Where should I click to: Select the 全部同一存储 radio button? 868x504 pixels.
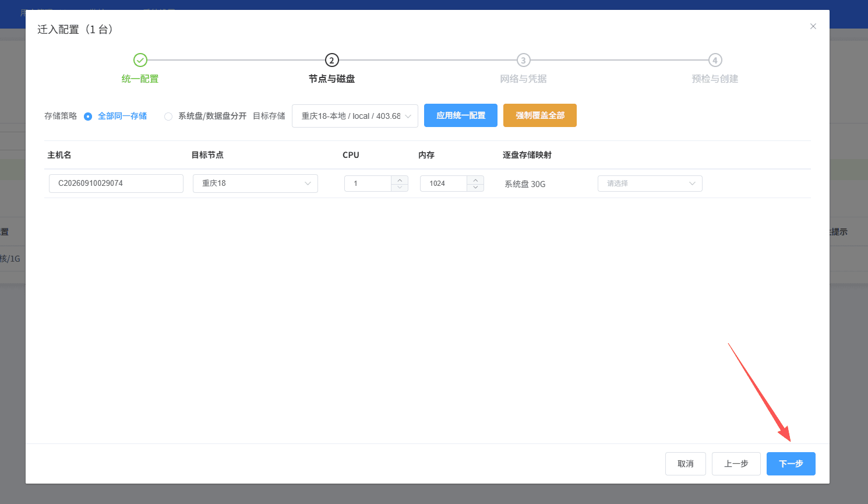[x=88, y=117]
